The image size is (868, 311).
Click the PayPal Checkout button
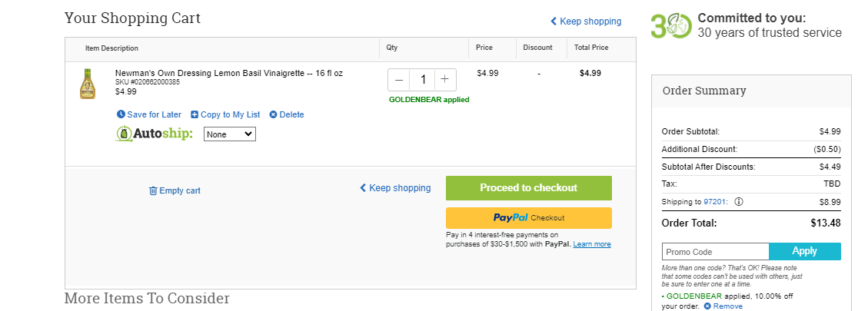[529, 218]
